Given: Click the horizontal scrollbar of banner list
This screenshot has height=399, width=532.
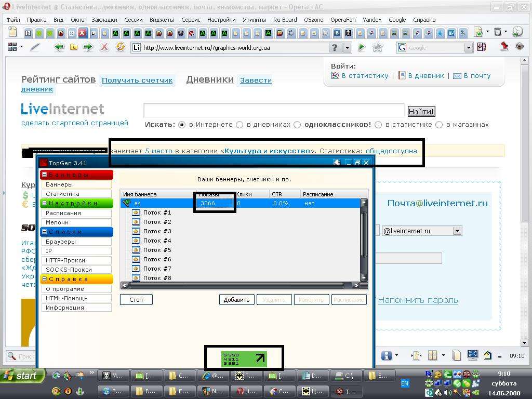Looking at the screenshot, I should click(x=240, y=285).
